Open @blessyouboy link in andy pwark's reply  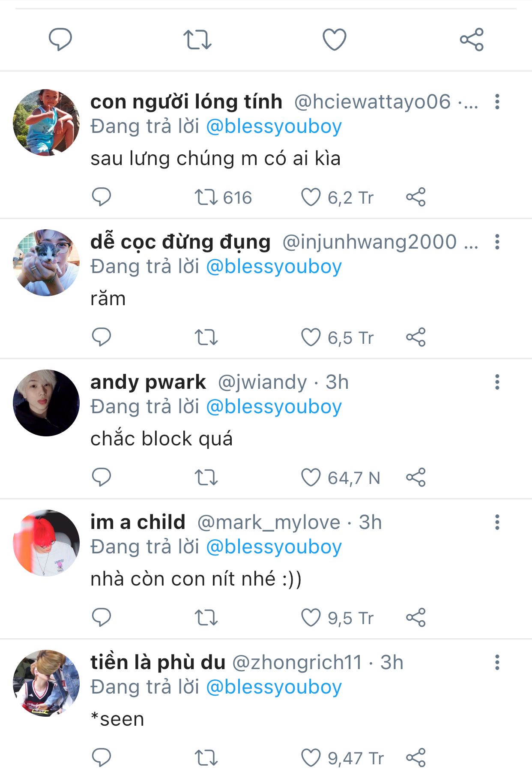(x=274, y=407)
